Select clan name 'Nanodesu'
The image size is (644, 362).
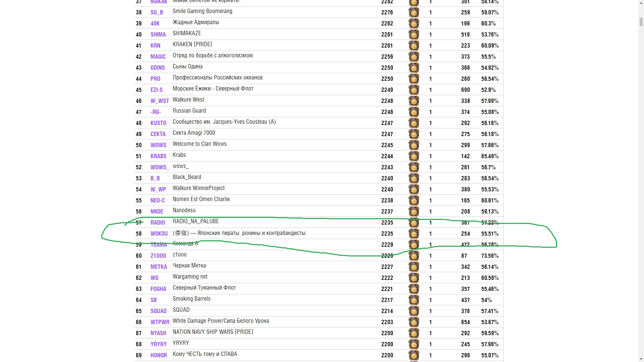[184, 210]
